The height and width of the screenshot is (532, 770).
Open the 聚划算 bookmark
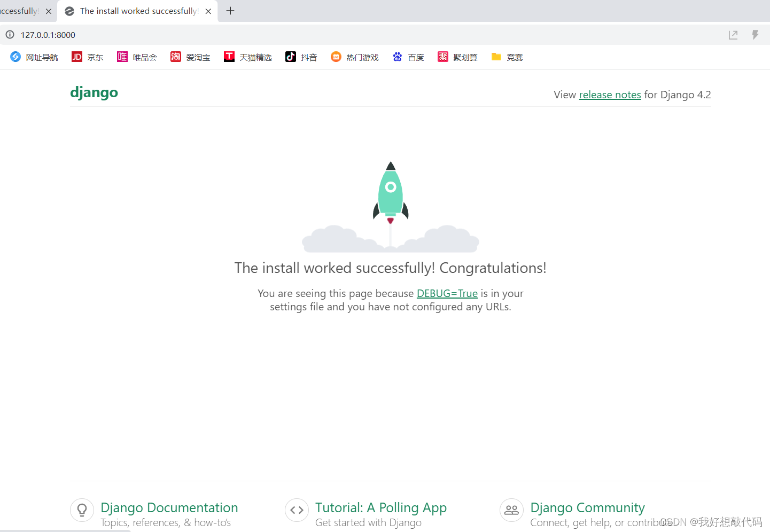coord(457,57)
